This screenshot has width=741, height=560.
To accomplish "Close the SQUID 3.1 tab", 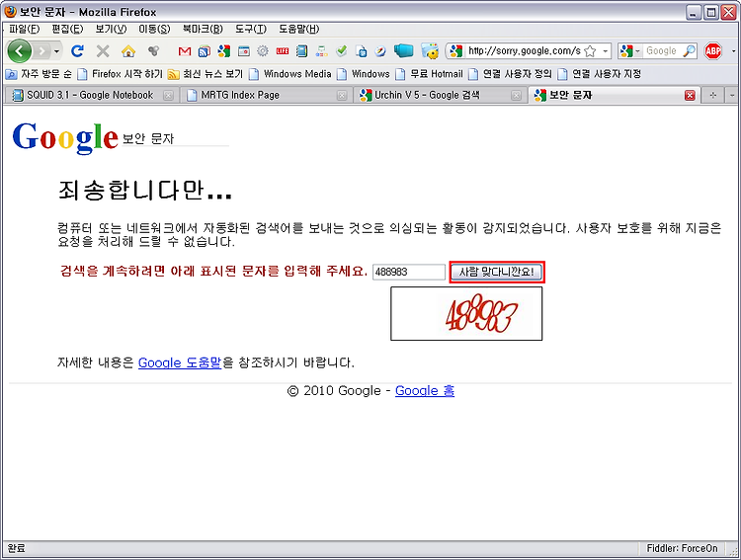I will (168, 96).
